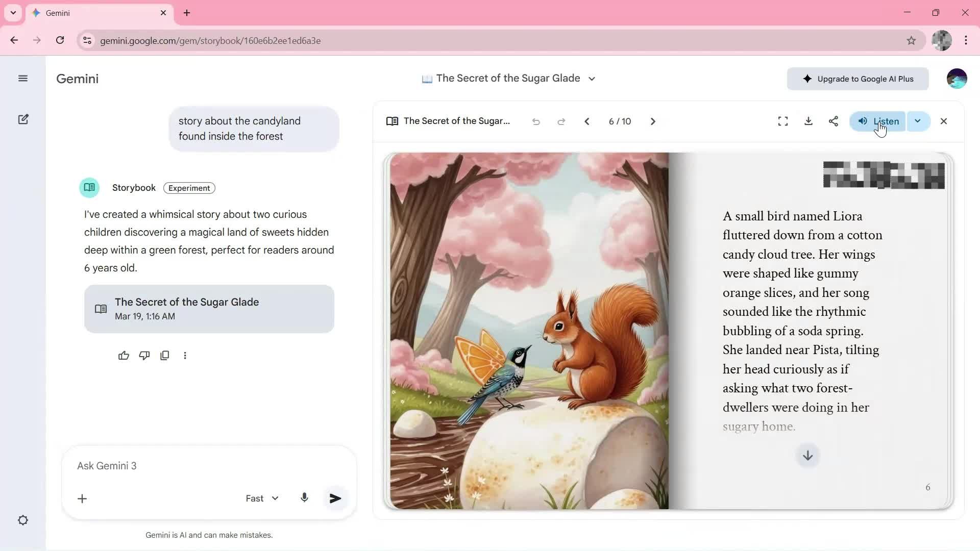Image resolution: width=980 pixels, height=551 pixels.
Task: Copy the Storybook response
Action: tap(164, 356)
